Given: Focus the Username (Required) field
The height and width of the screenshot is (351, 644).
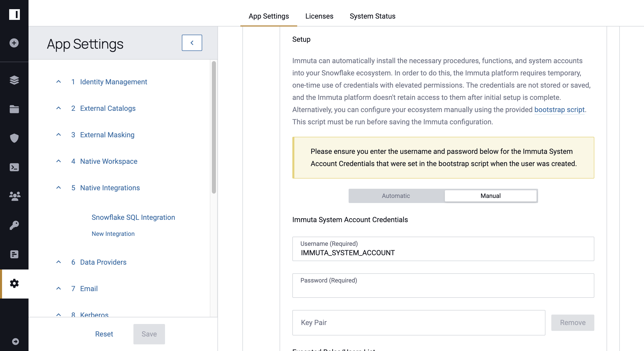Looking at the screenshot, I should click(x=443, y=249).
